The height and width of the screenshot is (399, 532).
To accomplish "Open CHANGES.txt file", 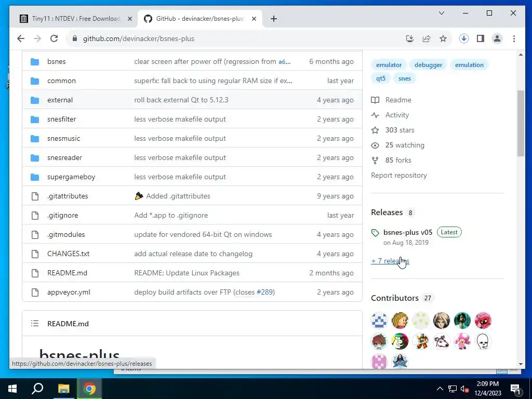I will pos(68,254).
